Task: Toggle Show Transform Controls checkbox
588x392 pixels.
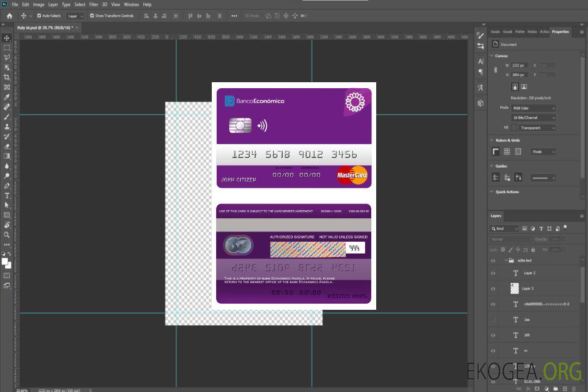Action: pos(92,16)
